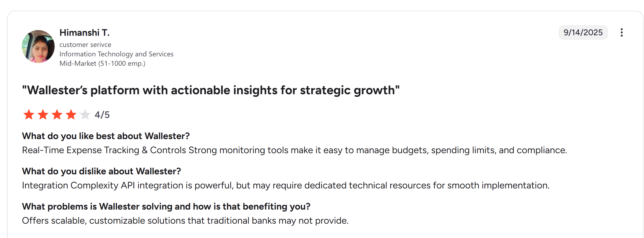Click "What do you dislike about Wallester?" heading
The height and width of the screenshot is (238, 644).
tap(101, 171)
